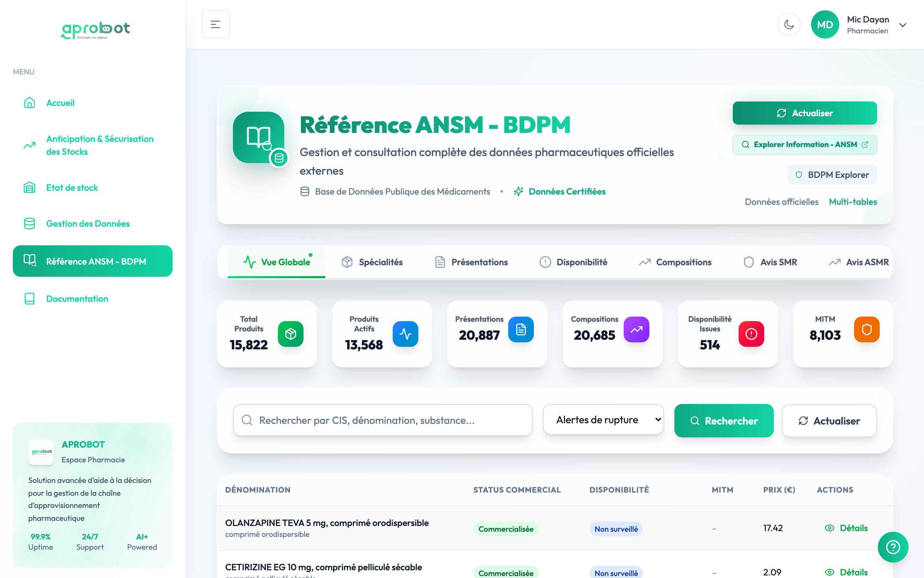Open Gestion des Données
The width and height of the screenshot is (924, 578).
(92, 223)
